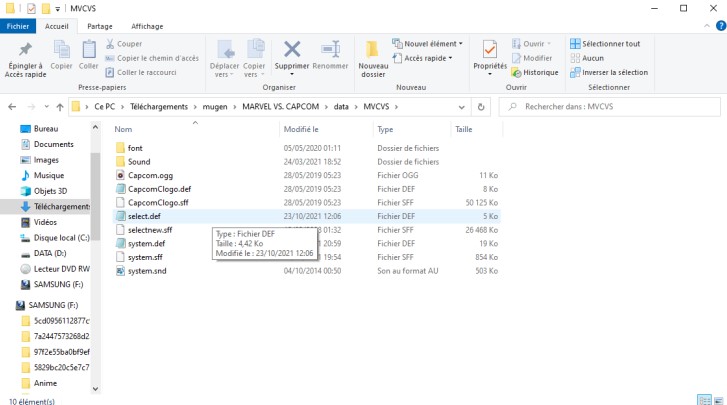This screenshot has width=727, height=405.
Task: Click the help question mark icon
Action: 721,26
